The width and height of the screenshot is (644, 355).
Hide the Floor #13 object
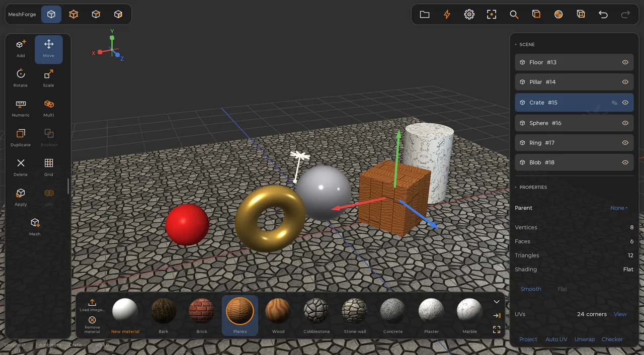tap(625, 62)
